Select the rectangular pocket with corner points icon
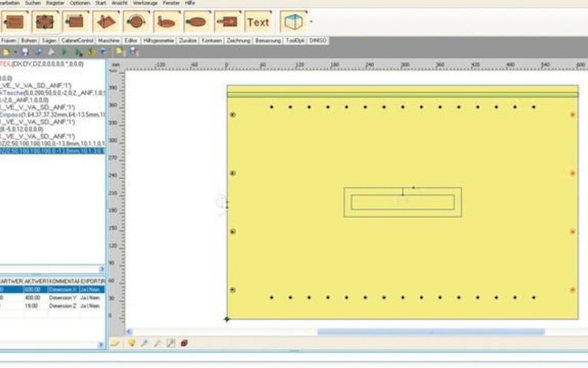The width and height of the screenshot is (588, 368). coord(46,22)
